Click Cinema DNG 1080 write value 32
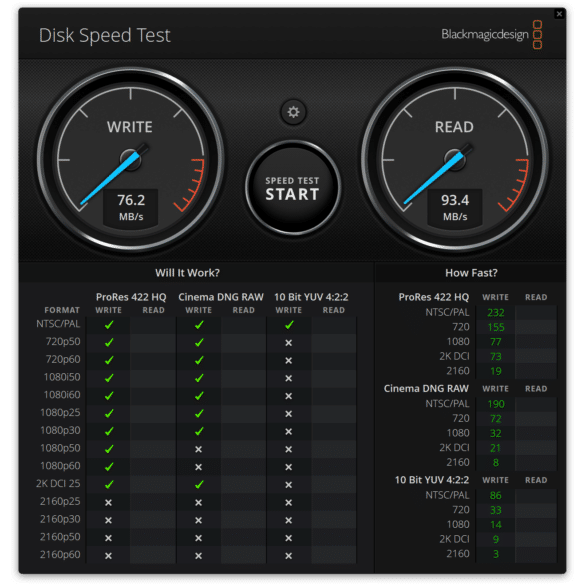This screenshot has width=585, height=585. point(496,433)
